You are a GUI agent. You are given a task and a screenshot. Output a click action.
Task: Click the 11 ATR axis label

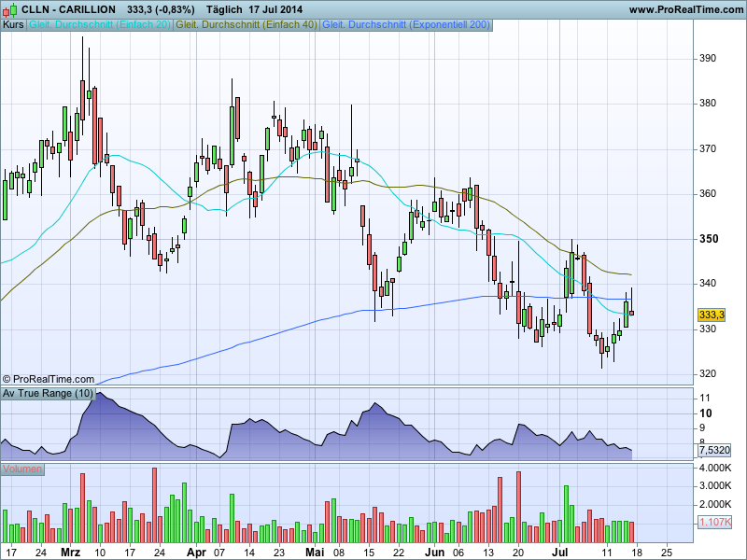(x=705, y=399)
